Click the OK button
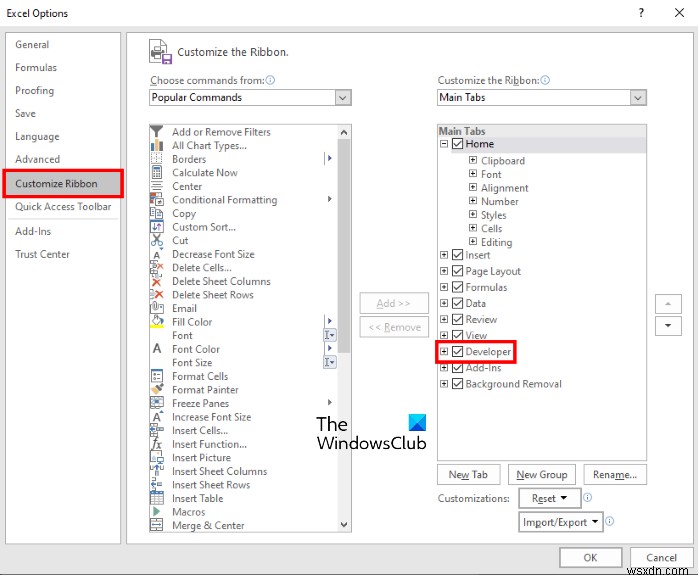The image size is (700, 581). [x=590, y=557]
